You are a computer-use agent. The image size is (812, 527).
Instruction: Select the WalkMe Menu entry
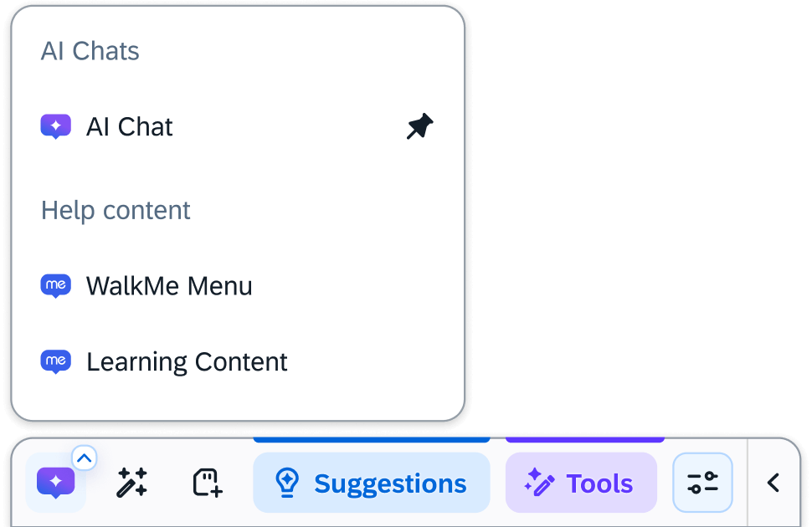(169, 285)
